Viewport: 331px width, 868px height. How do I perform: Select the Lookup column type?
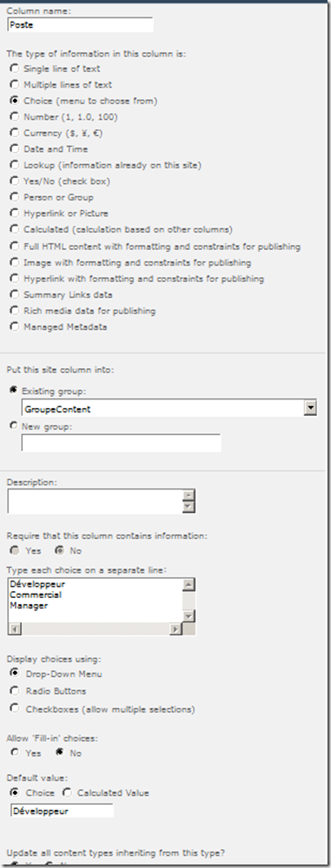click(15, 165)
